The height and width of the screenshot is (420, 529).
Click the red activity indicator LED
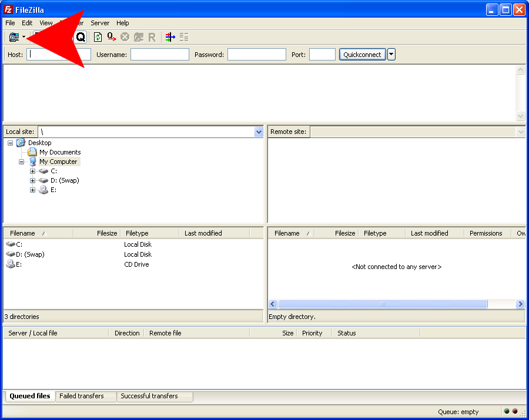coord(515,411)
